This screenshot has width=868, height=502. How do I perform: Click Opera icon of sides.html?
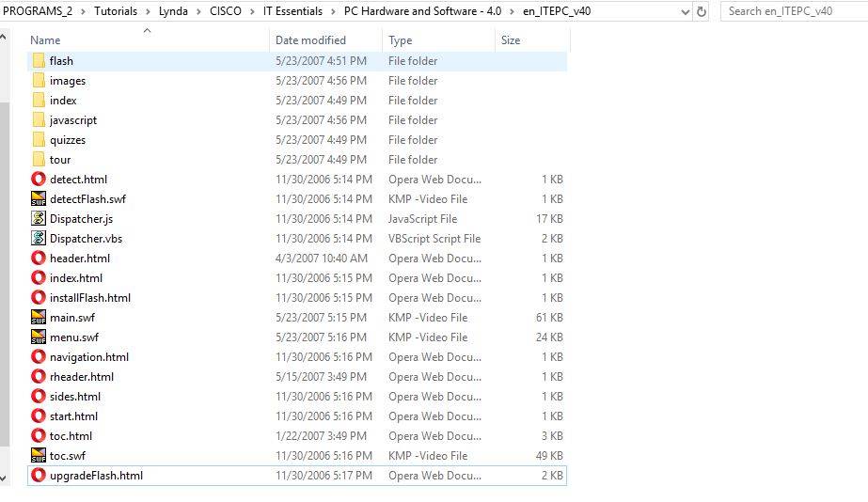39,397
